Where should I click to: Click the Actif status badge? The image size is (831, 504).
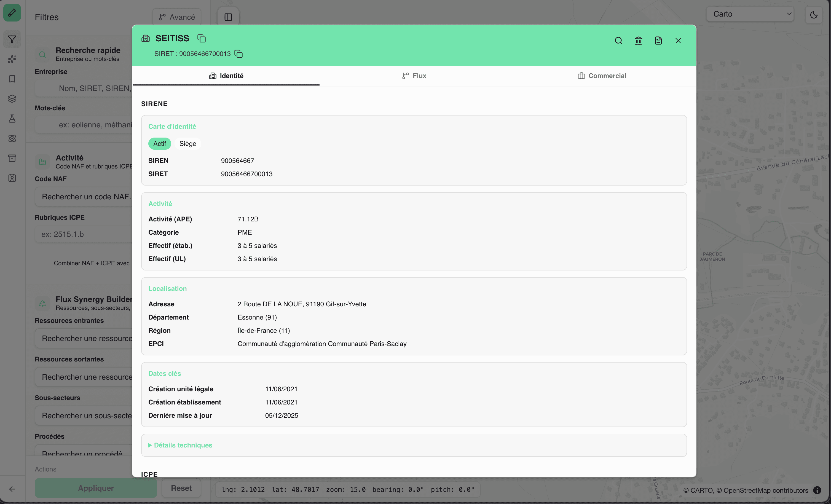pyautogui.click(x=160, y=144)
